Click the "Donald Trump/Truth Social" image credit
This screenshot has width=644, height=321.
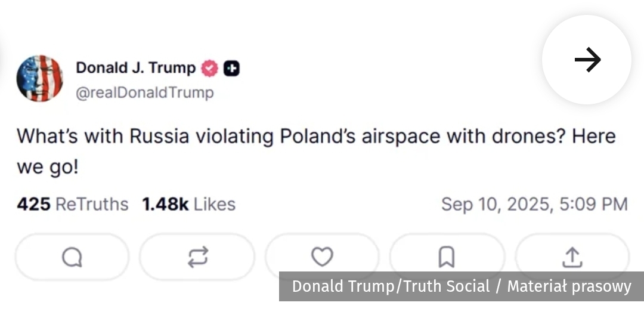coord(391,286)
